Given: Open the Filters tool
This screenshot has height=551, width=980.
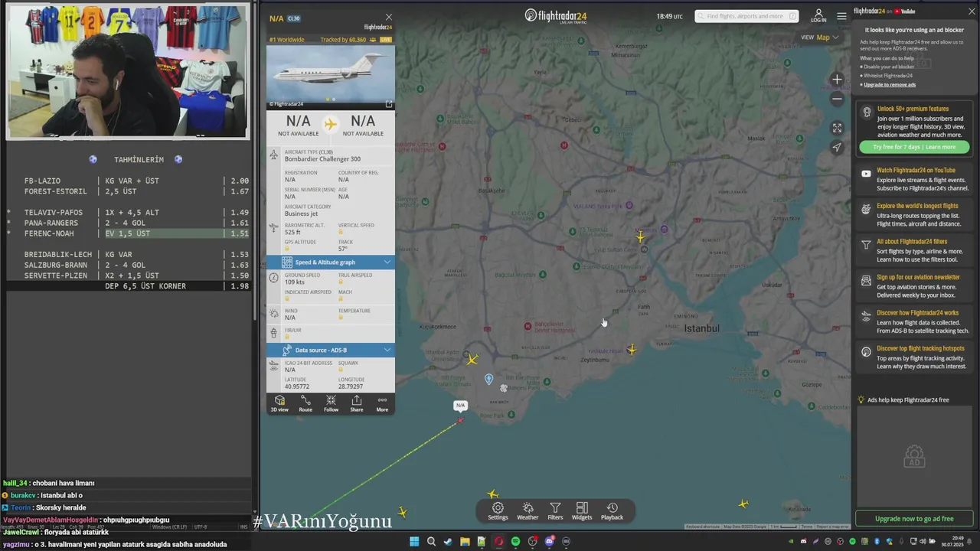Looking at the screenshot, I should 555,511.
